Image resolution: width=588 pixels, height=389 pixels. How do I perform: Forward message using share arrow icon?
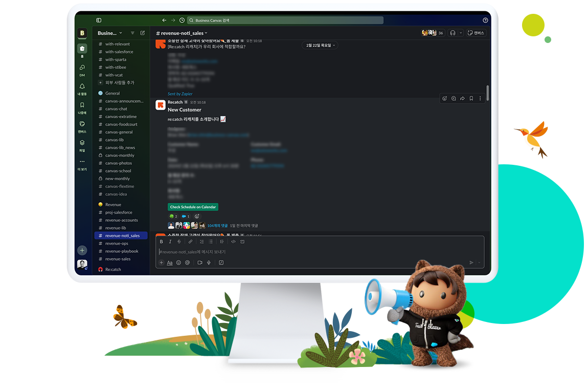pos(462,98)
